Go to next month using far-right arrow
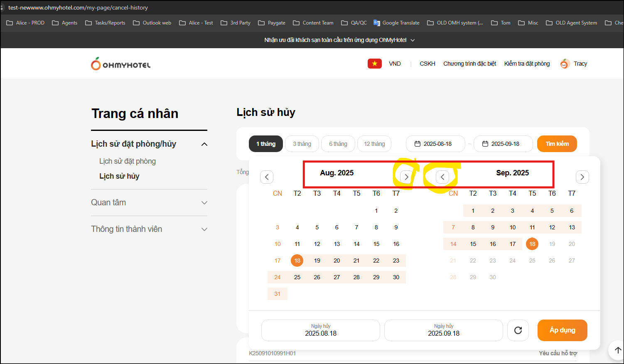Viewport: 624px width, 364px height. (582, 177)
